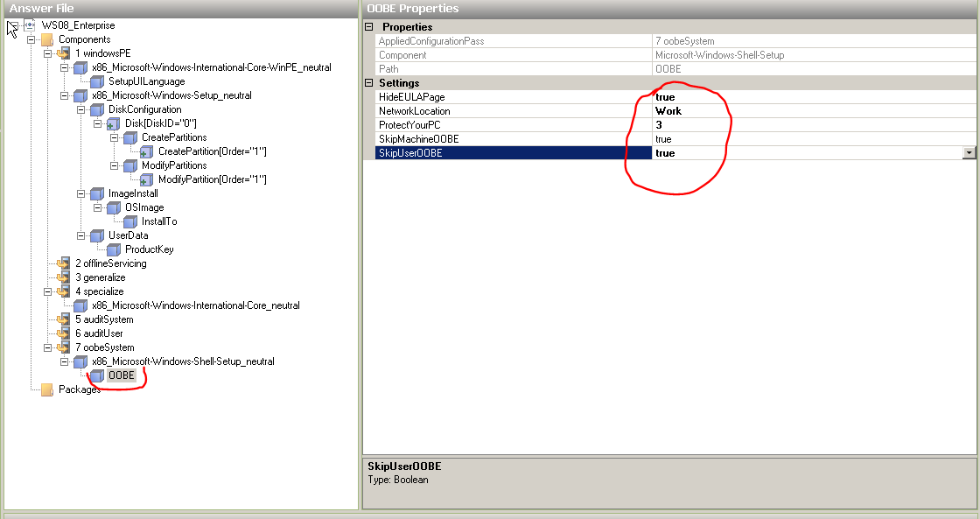Collapse the 4 specialize node

47,291
